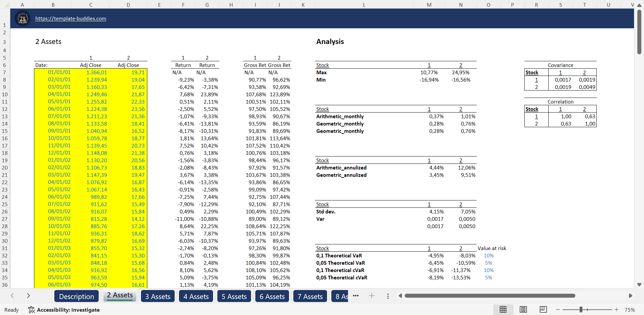Click the 75% zoom level
Image resolution: width=644 pixels, height=315 pixels.
[x=629, y=310]
